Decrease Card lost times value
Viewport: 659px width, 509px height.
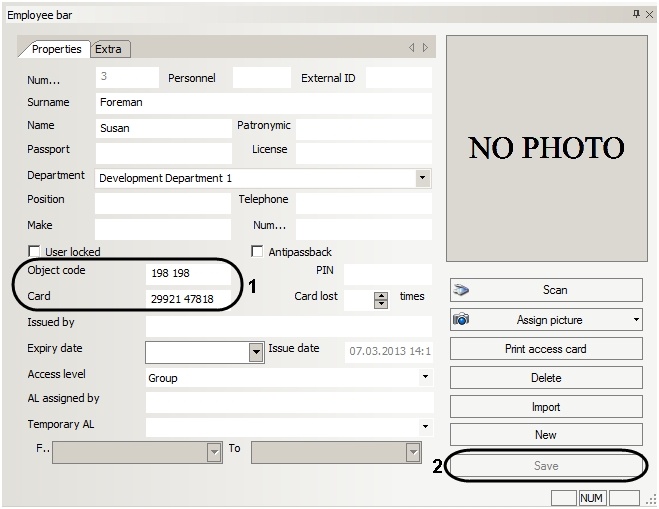[x=381, y=304]
